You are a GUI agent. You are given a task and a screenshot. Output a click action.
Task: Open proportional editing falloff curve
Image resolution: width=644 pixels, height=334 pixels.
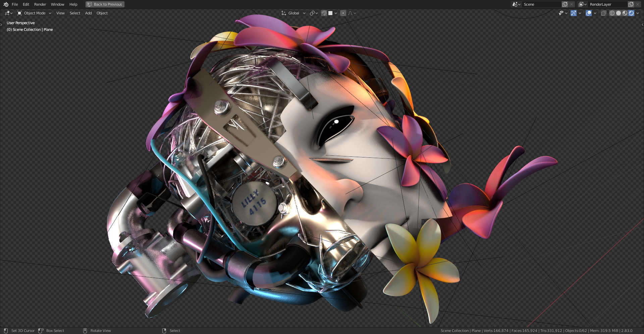pos(352,13)
